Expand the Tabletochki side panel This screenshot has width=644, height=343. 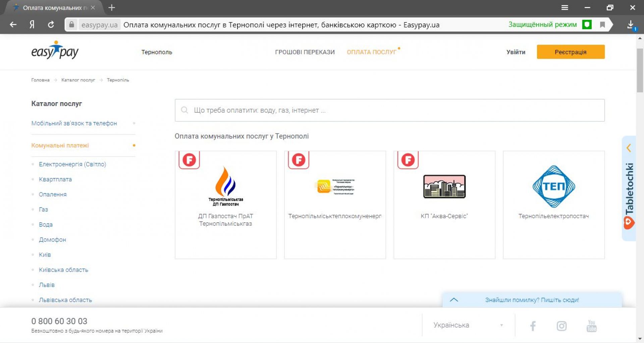pyautogui.click(x=629, y=148)
